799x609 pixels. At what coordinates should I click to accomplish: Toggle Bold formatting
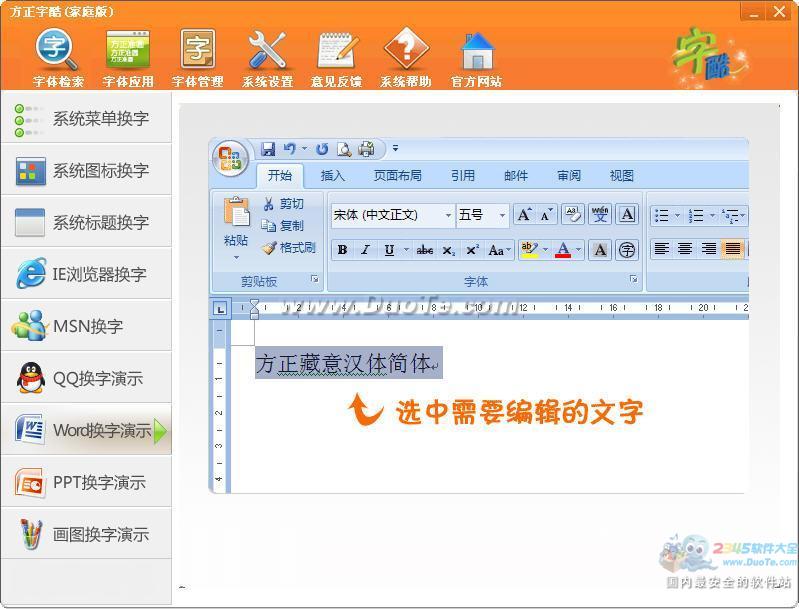[342, 250]
